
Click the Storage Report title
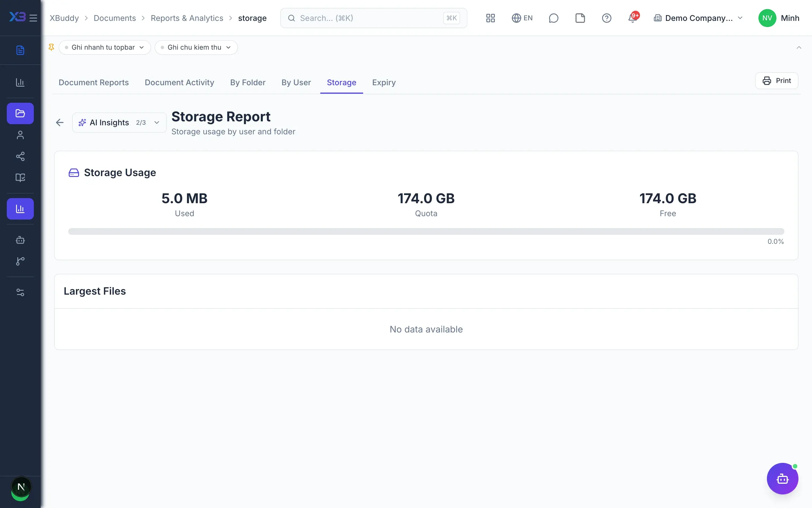pos(221,117)
